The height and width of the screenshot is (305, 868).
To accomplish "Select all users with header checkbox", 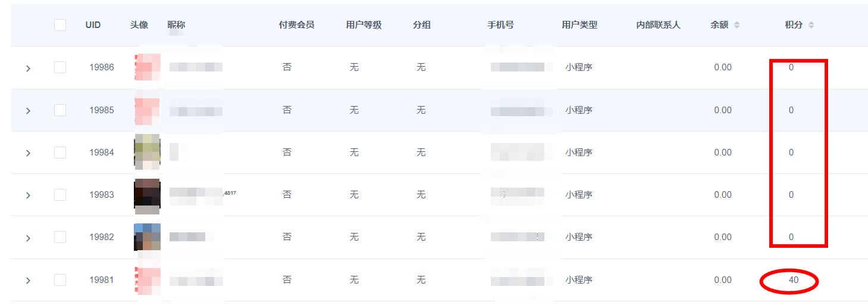I will [x=60, y=25].
